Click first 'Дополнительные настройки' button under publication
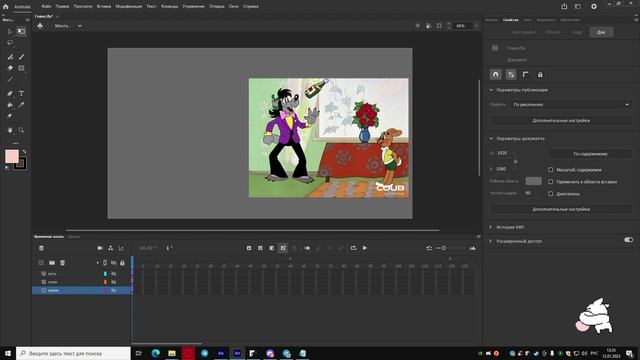640x360 pixels. pyautogui.click(x=561, y=121)
